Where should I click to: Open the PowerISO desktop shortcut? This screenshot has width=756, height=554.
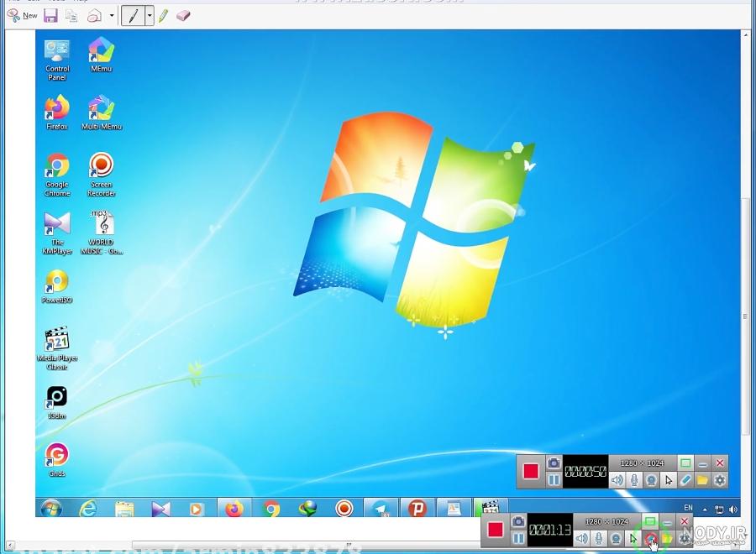pyautogui.click(x=57, y=286)
